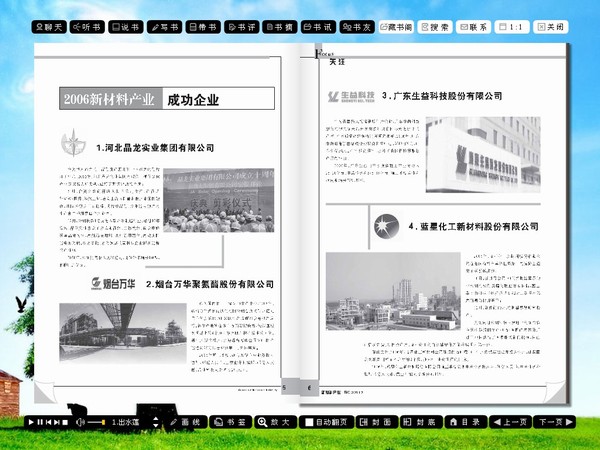Image resolution: width=600 pixels, height=450 pixels.
Task: Go to the 封底 back cover
Action: pyautogui.click(x=421, y=422)
